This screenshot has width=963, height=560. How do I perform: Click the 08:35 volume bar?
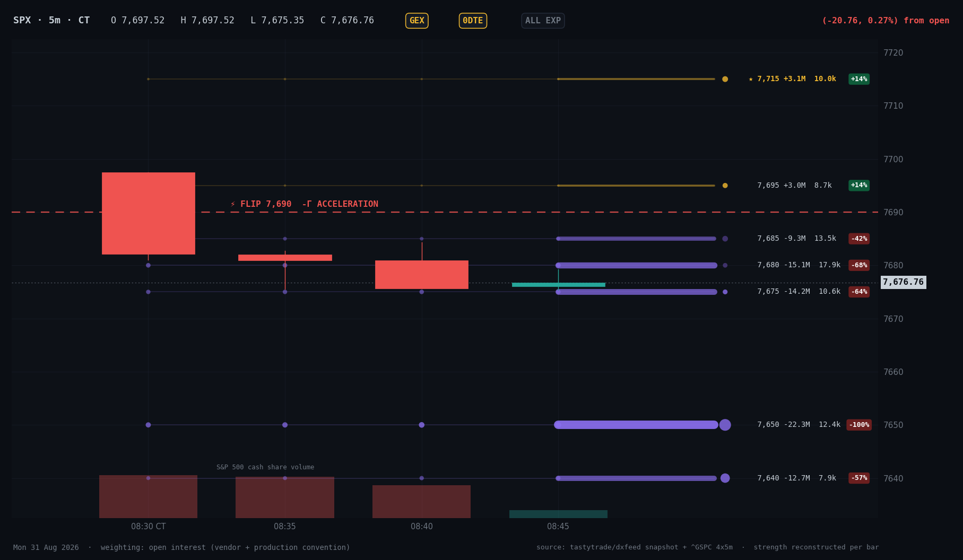pos(285,497)
